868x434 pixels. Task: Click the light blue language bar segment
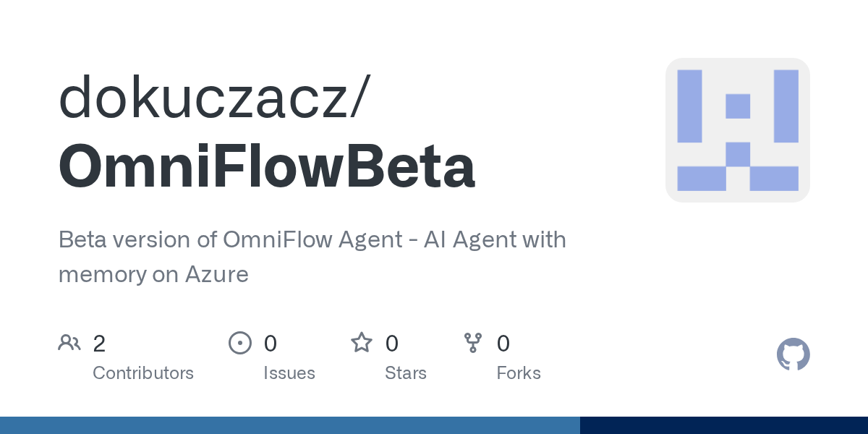pos(289,425)
